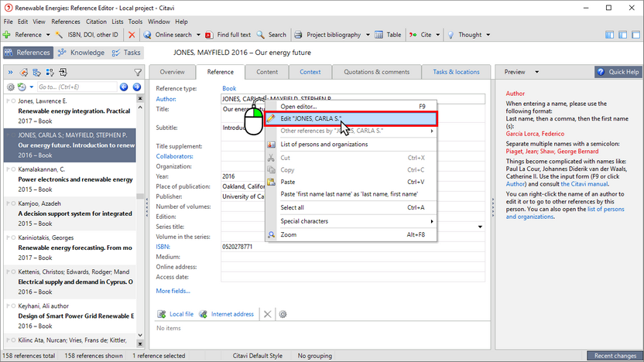The image size is (644, 362).
Task: Open location settings gear icon
Action: point(283,314)
